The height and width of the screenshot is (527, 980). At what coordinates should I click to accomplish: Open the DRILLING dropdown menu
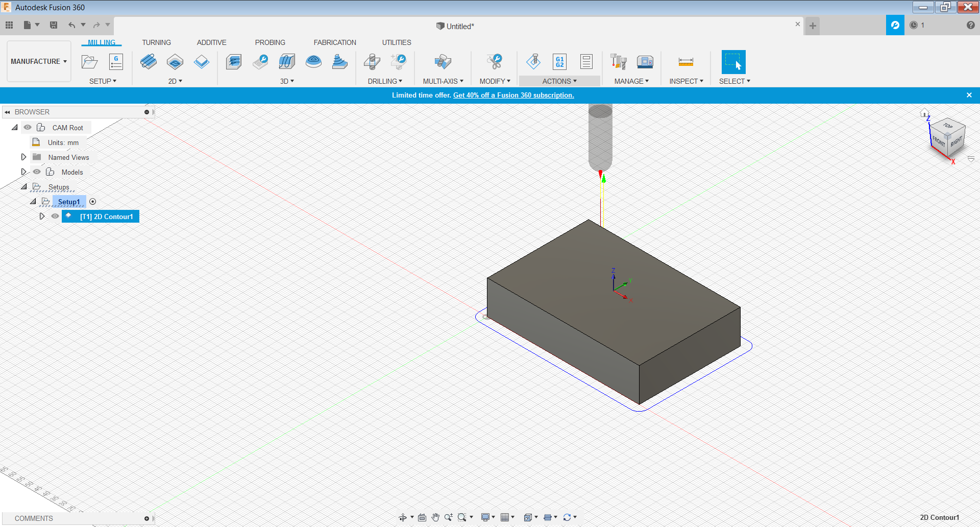tap(385, 81)
